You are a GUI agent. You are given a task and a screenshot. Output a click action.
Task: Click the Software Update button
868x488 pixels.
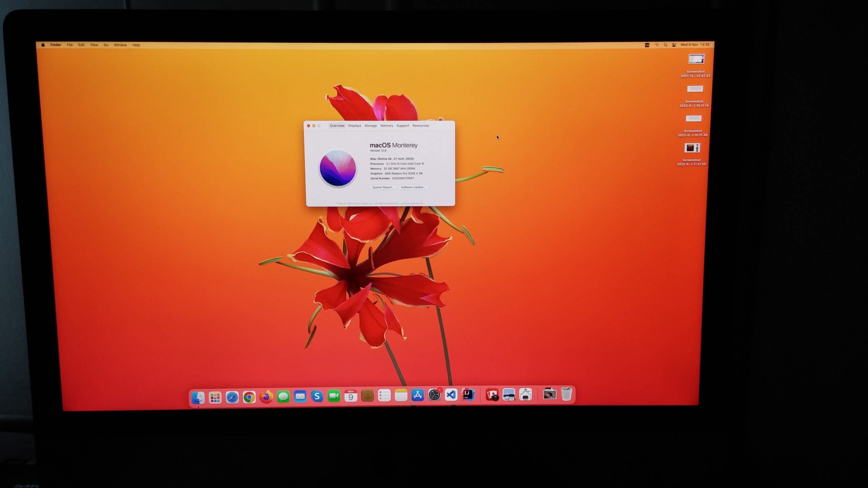click(x=413, y=187)
